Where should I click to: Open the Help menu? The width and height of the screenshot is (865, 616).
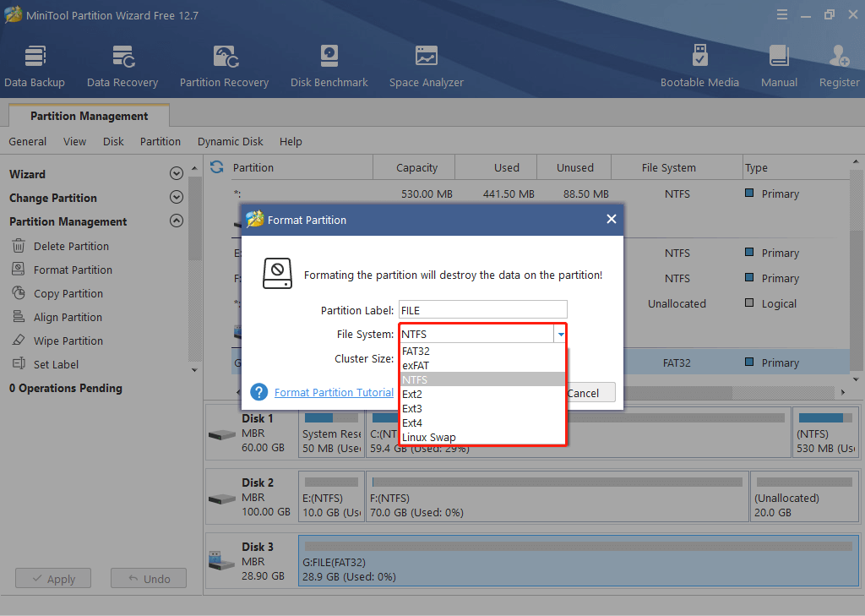point(291,141)
